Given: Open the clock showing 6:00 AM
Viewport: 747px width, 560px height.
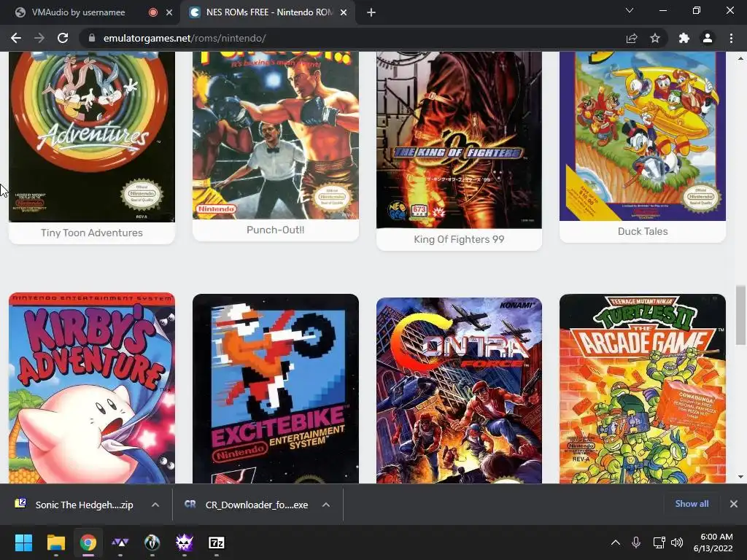Looking at the screenshot, I should pos(713,542).
